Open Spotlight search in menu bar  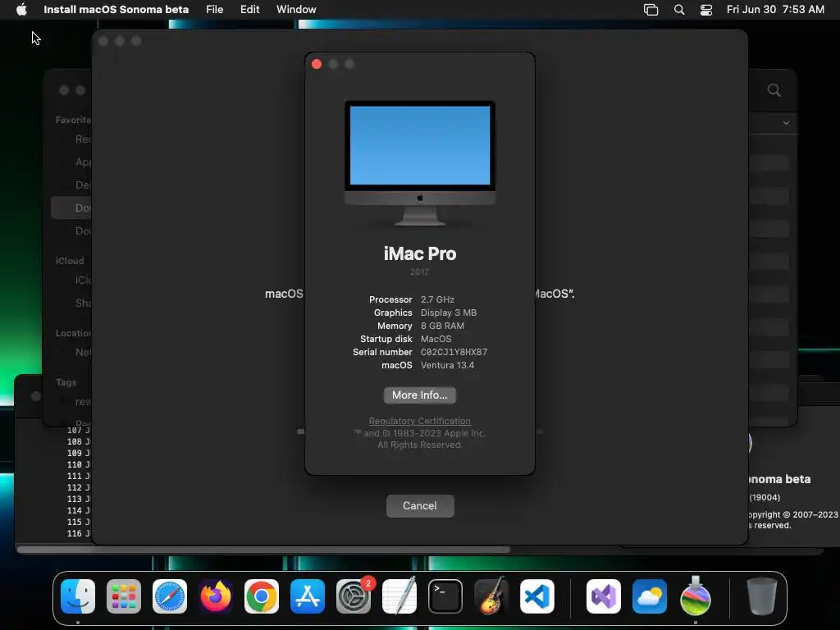click(678, 10)
